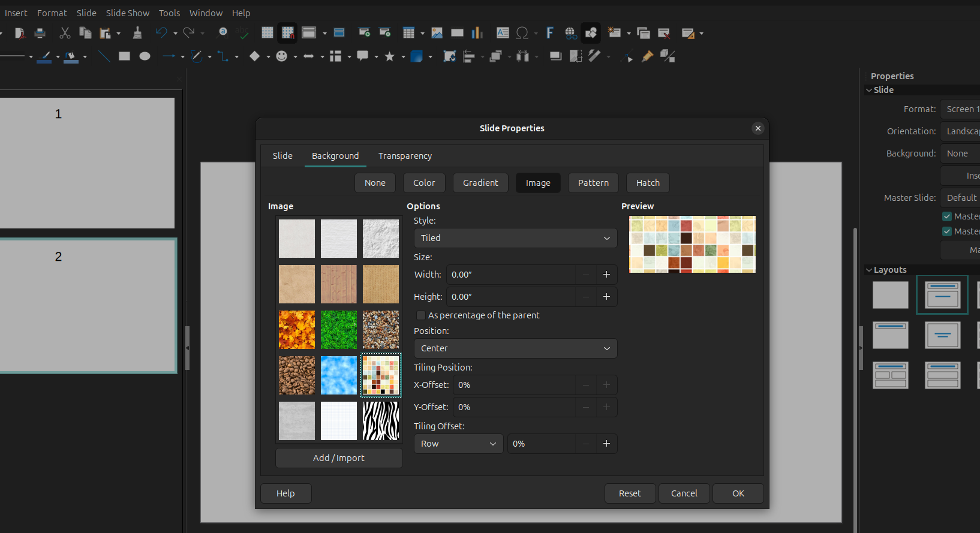Open the Slide Show menu

[x=128, y=13]
